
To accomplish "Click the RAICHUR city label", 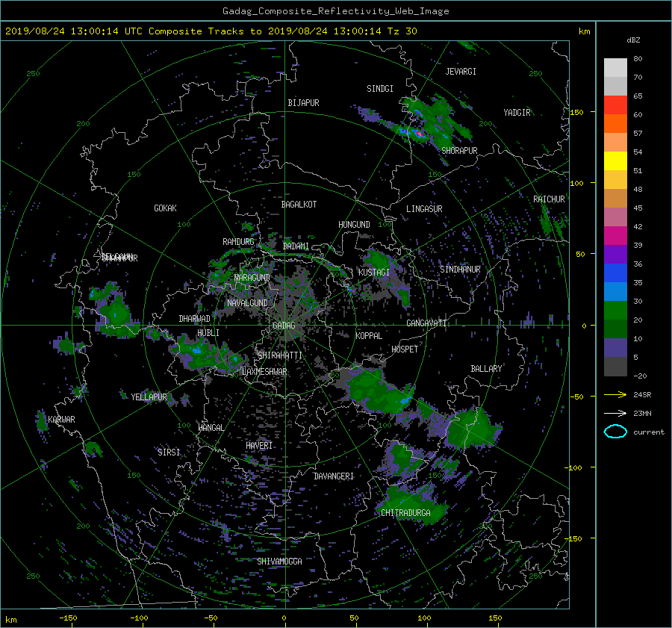I will click(549, 199).
